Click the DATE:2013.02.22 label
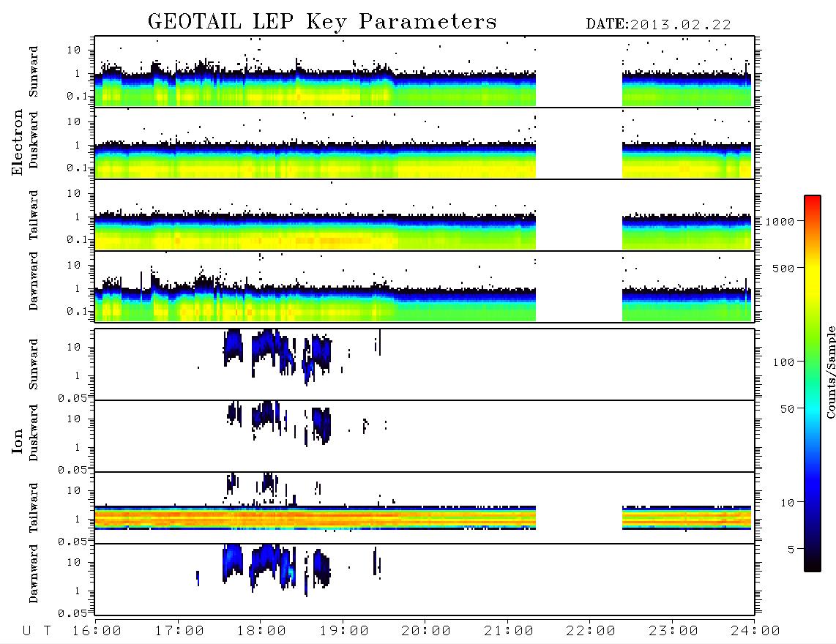This screenshot has height=644, width=836. pyautogui.click(x=658, y=24)
